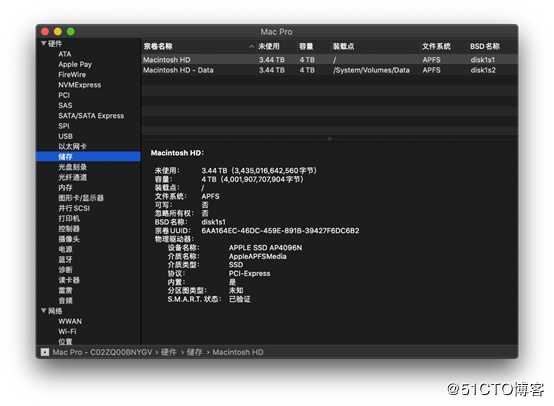Select 图形卡/显示器 (Graphics/Displays) entry
554x406 pixels.
pyautogui.click(x=81, y=198)
